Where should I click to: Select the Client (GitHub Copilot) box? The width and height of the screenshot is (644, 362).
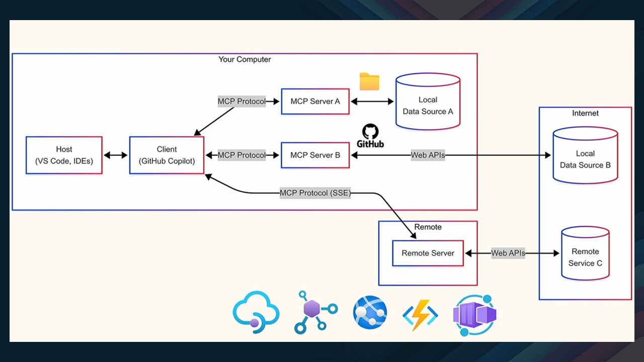coord(167,155)
